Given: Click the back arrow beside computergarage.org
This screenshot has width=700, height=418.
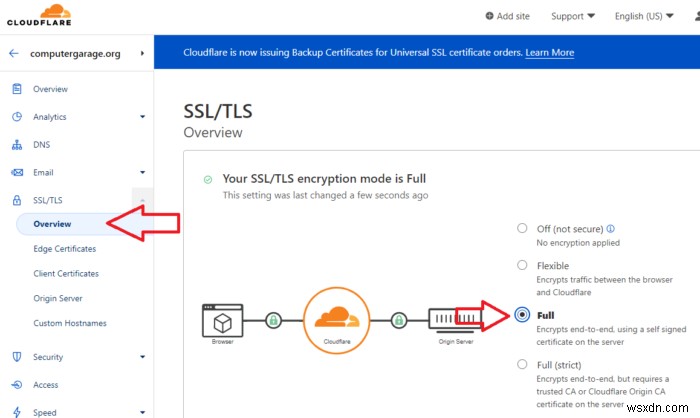Looking at the screenshot, I should pyautogui.click(x=14, y=53).
